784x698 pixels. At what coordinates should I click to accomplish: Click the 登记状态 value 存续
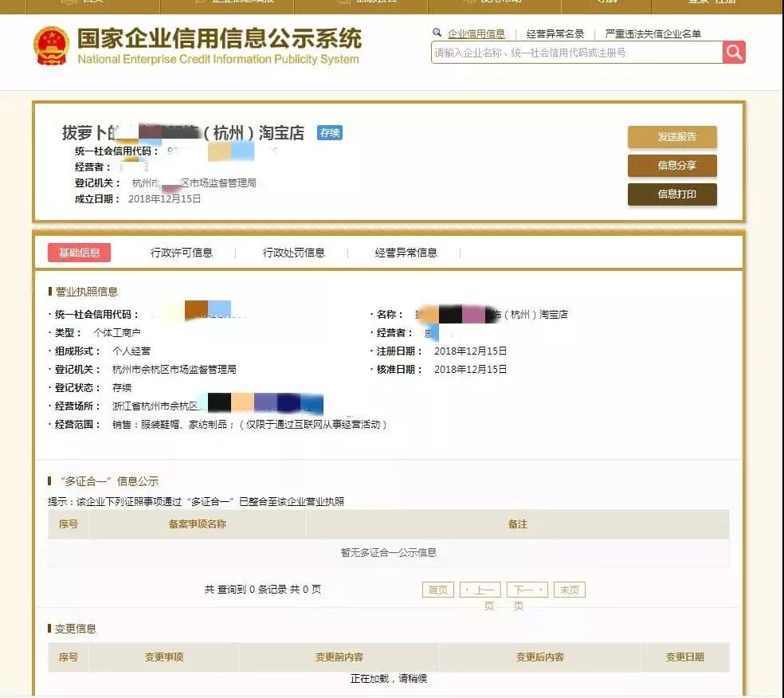(122, 387)
